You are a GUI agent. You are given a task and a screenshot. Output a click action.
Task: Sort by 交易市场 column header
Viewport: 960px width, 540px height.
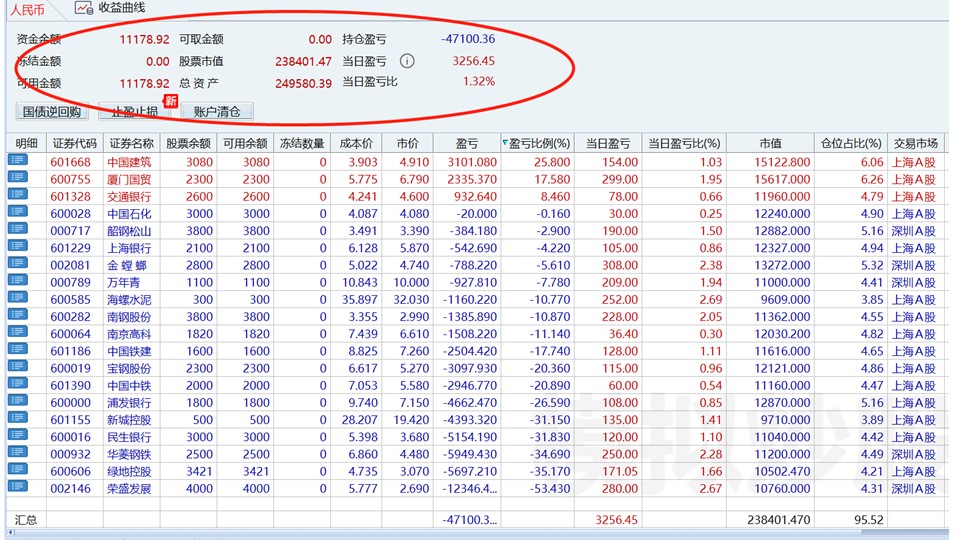click(x=915, y=143)
